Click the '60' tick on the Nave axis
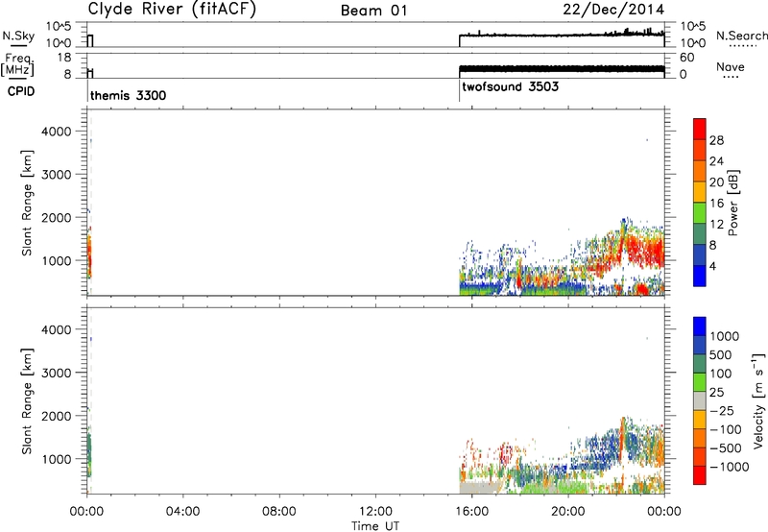Viewport: 768px width, 532px height. [686, 58]
